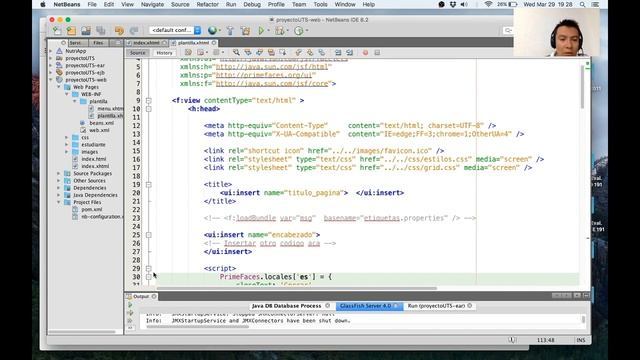This screenshot has height=360, width=640.
Task: Click the Toggle Rectangular Selection editor icon
Action: click(282, 53)
